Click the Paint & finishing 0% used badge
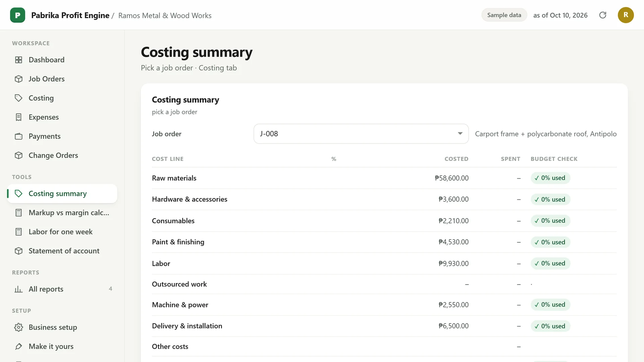The width and height of the screenshot is (644, 362). [x=550, y=242]
